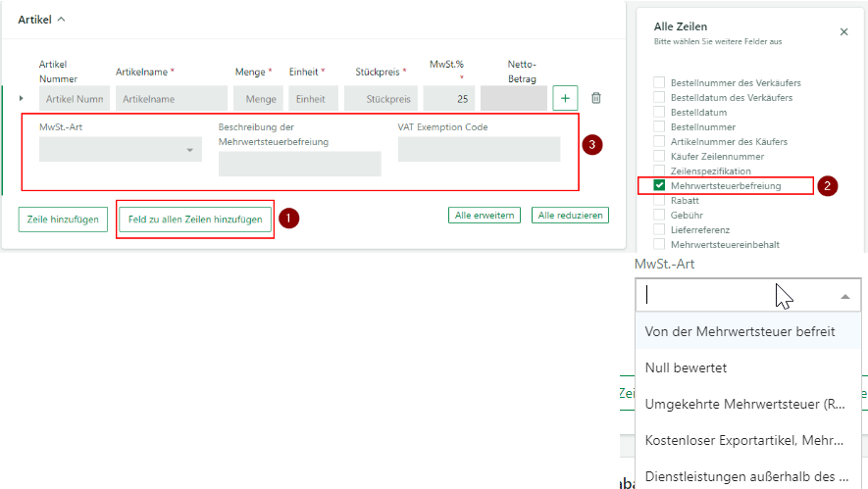Enable the Rabatt checkbox

660,200
